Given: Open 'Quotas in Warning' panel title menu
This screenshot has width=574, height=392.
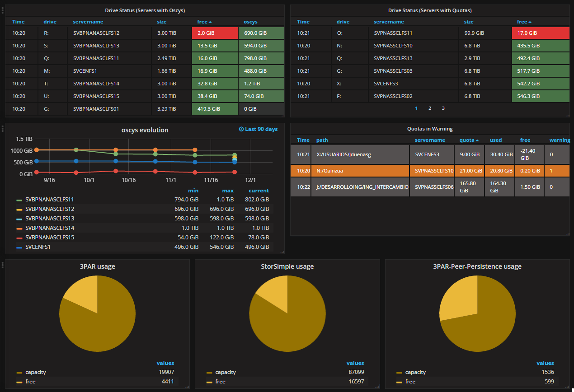Looking at the screenshot, I should (x=430, y=129).
